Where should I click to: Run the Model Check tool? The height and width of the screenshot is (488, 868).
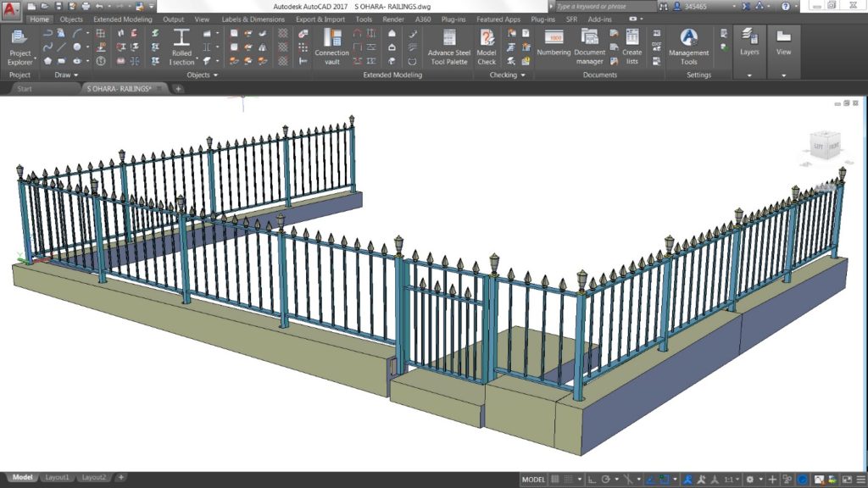pos(487,47)
